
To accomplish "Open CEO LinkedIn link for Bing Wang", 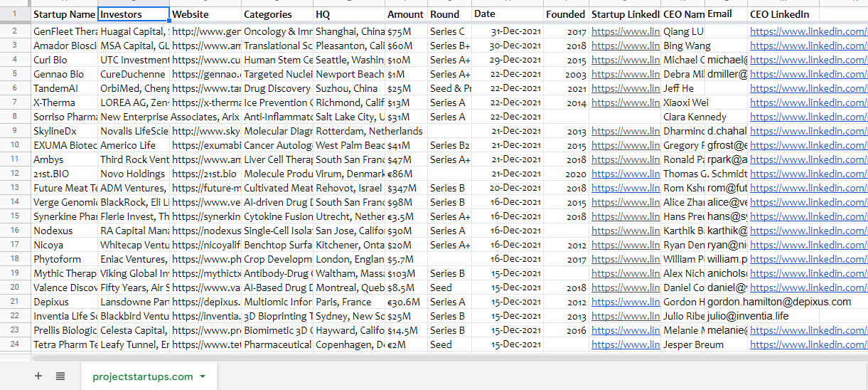I will coord(808,46).
